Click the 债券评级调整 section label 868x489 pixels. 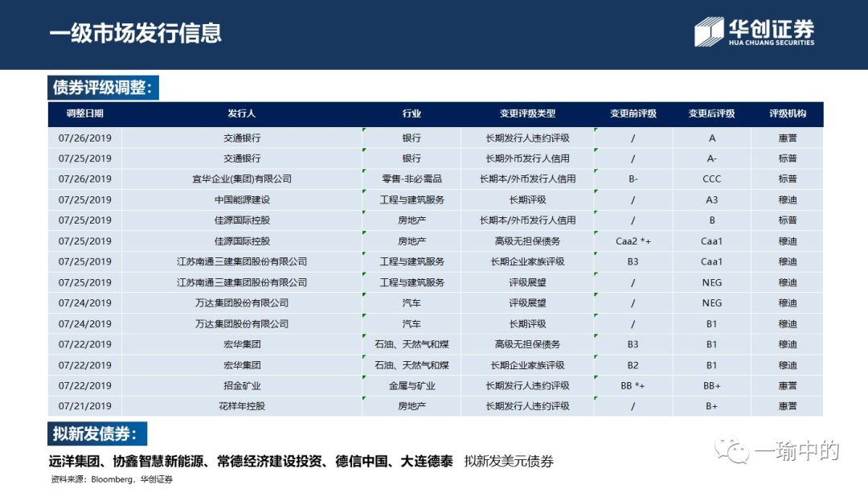pyautogui.click(x=103, y=88)
